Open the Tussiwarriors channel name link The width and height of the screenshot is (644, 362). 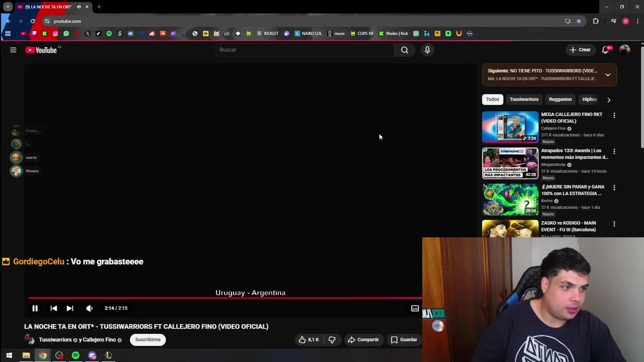[x=55, y=340]
